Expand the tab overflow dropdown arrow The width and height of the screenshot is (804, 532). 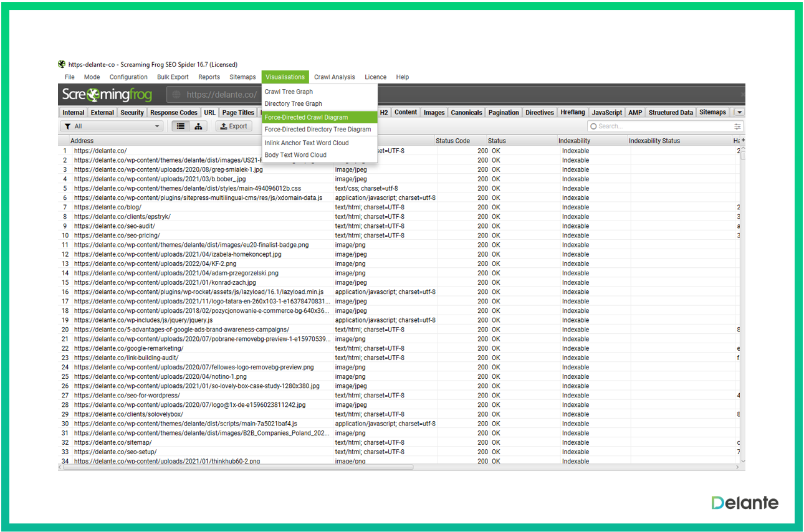pos(739,113)
